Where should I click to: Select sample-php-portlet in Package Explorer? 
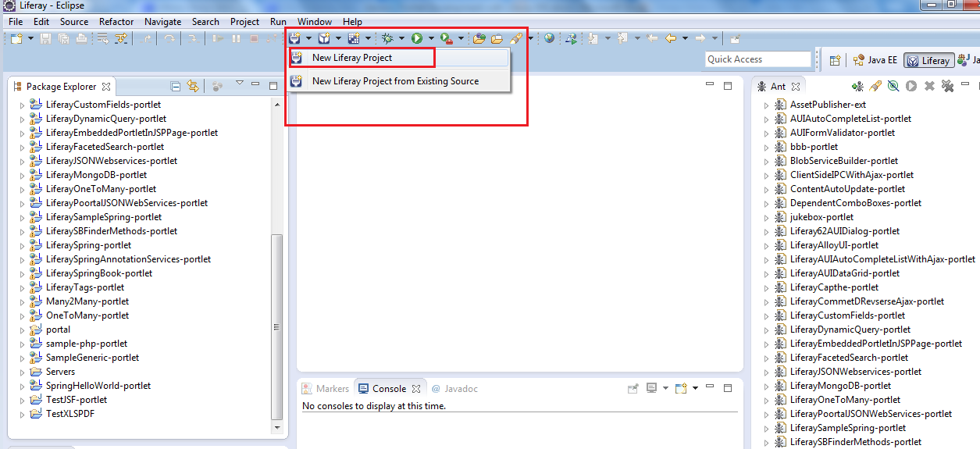[87, 344]
